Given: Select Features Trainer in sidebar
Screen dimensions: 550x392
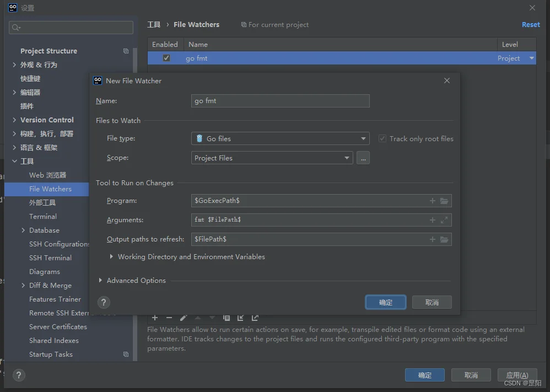Looking at the screenshot, I should point(55,299).
